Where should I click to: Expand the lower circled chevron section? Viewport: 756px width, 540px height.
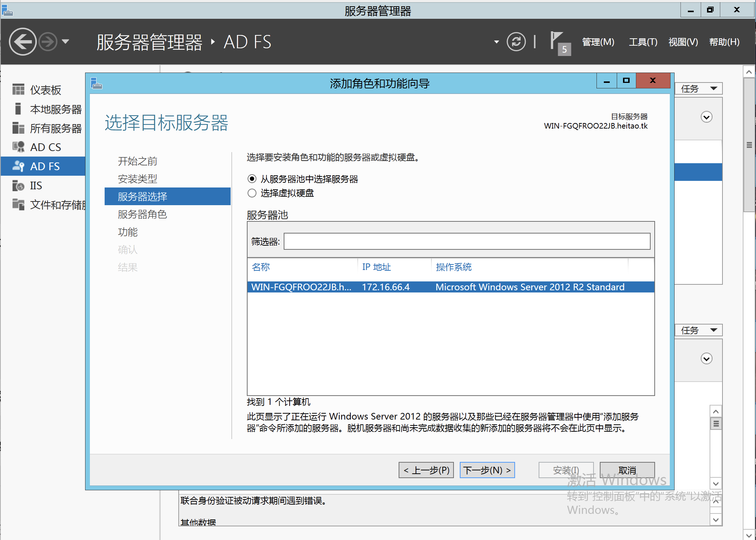(x=706, y=359)
